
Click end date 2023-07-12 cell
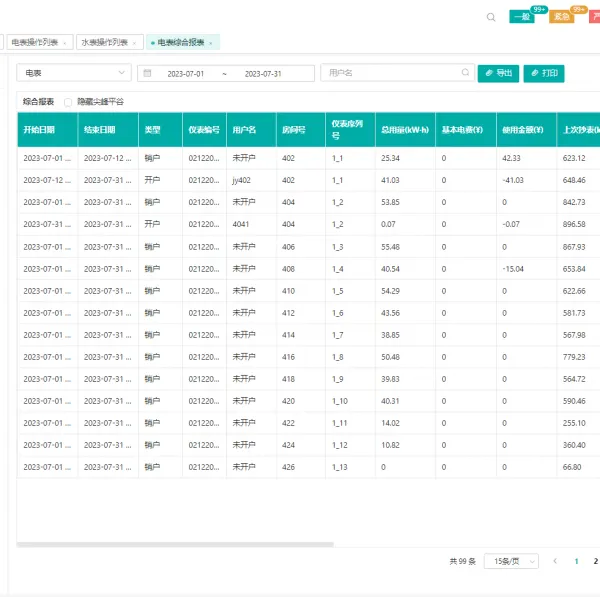click(108, 158)
